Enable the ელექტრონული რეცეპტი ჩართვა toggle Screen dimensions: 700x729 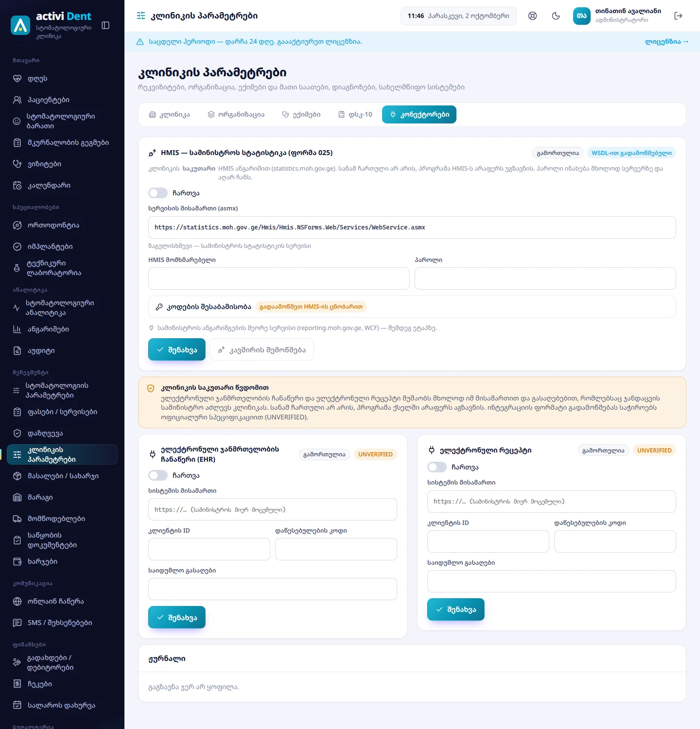point(437,467)
